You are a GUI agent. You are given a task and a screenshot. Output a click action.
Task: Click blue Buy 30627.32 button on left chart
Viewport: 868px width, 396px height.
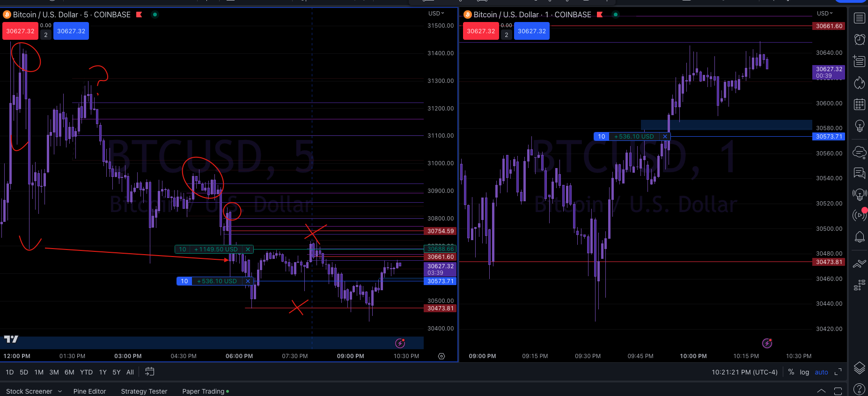pos(71,31)
